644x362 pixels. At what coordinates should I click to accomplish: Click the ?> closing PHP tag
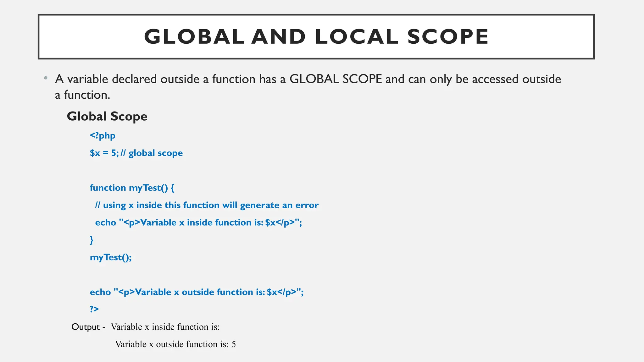pos(94,309)
